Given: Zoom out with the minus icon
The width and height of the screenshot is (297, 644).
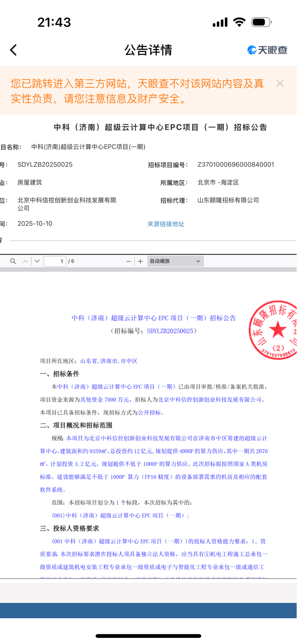Looking at the screenshot, I should coord(129,261).
